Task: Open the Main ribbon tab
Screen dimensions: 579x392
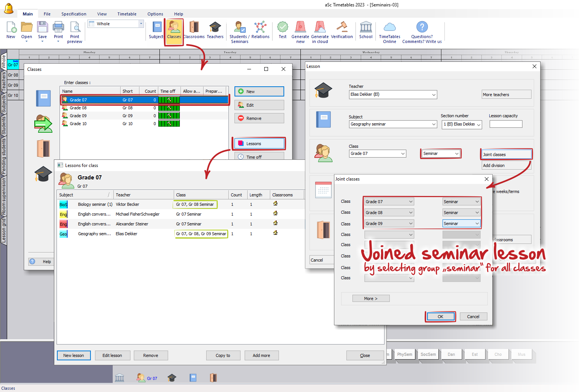Action: [x=28, y=14]
